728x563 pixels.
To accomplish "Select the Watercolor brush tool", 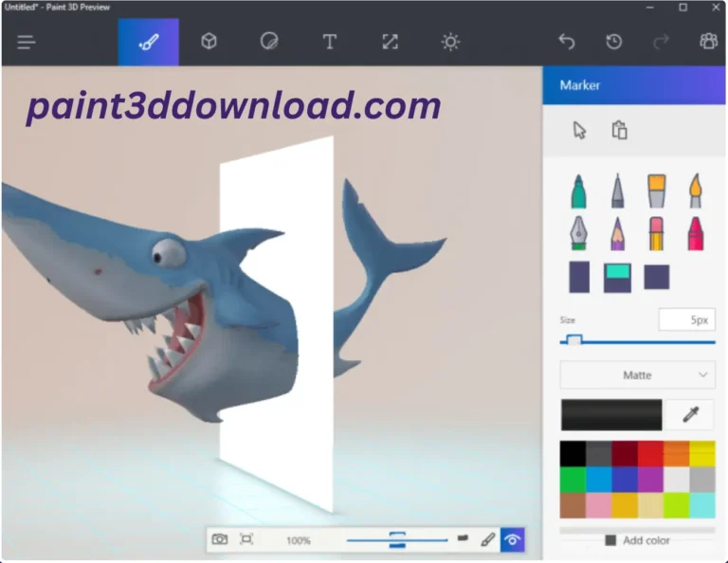I will (x=696, y=191).
